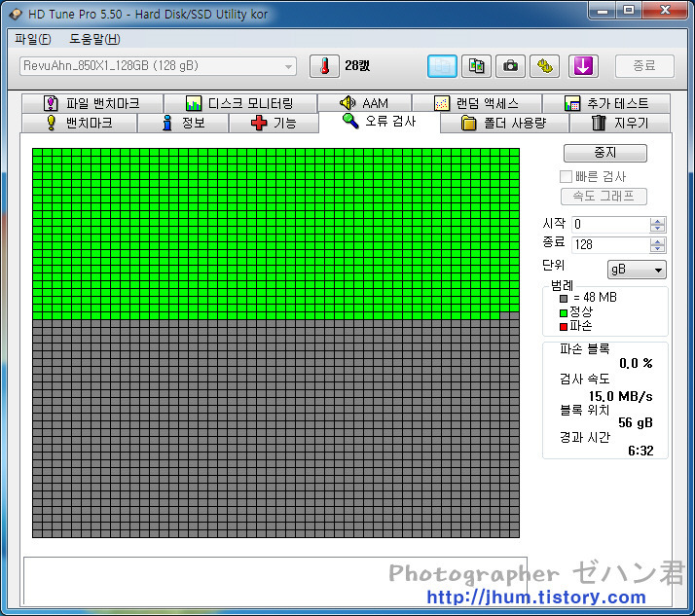This screenshot has width=695, height=616.
Task: Decrease the 시작 value with down arrow
Action: tap(658, 229)
